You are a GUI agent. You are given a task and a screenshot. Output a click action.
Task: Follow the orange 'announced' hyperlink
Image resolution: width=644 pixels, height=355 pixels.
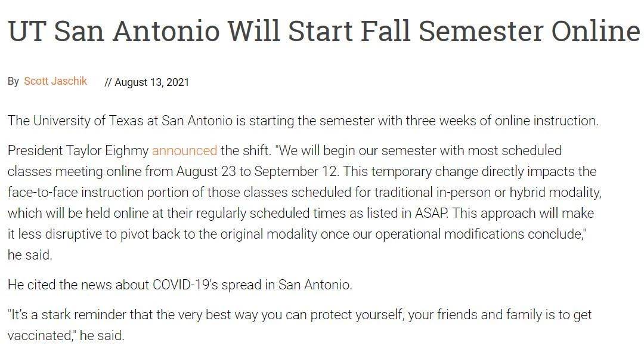[x=184, y=150]
